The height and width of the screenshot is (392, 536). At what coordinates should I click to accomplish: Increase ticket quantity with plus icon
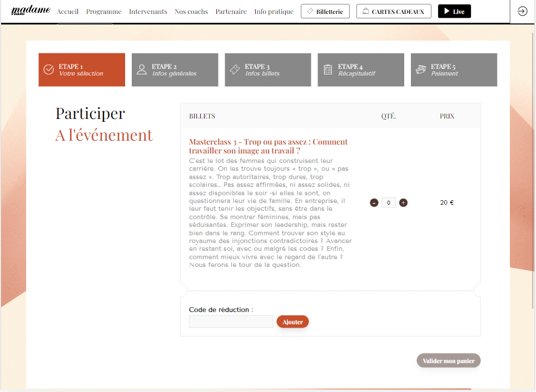click(403, 202)
